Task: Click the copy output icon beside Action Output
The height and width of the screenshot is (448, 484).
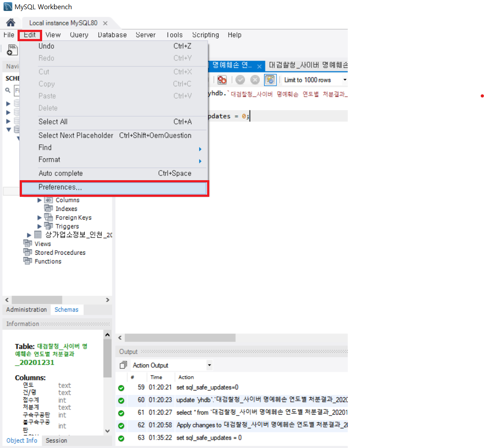Action: click(x=123, y=365)
